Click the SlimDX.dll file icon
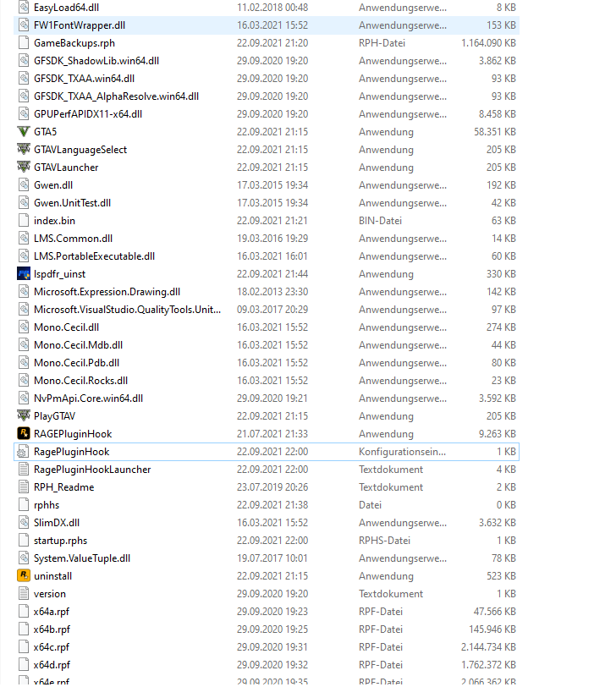The width and height of the screenshot is (616, 698). 24,523
